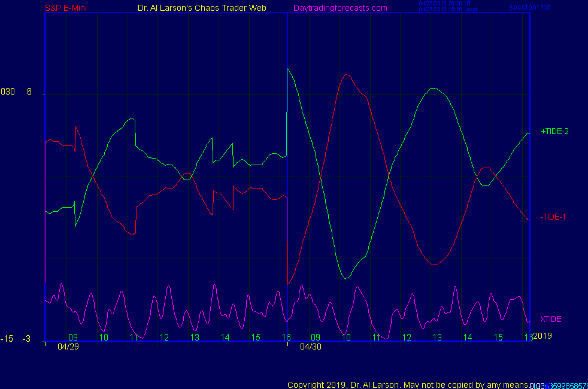Click the '09' hour label above 04/29
This screenshot has height=389, width=588.
(73, 338)
